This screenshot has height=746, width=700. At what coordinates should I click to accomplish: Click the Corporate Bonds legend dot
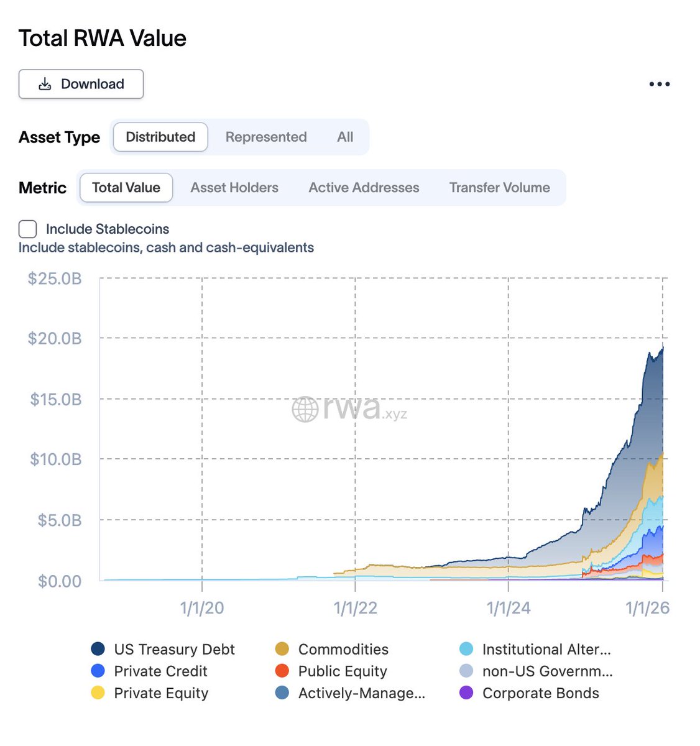(x=466, y=693)
